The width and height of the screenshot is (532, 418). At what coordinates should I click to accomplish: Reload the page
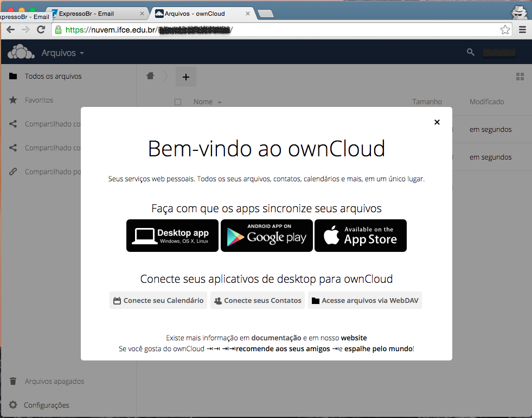click(41, 30)
